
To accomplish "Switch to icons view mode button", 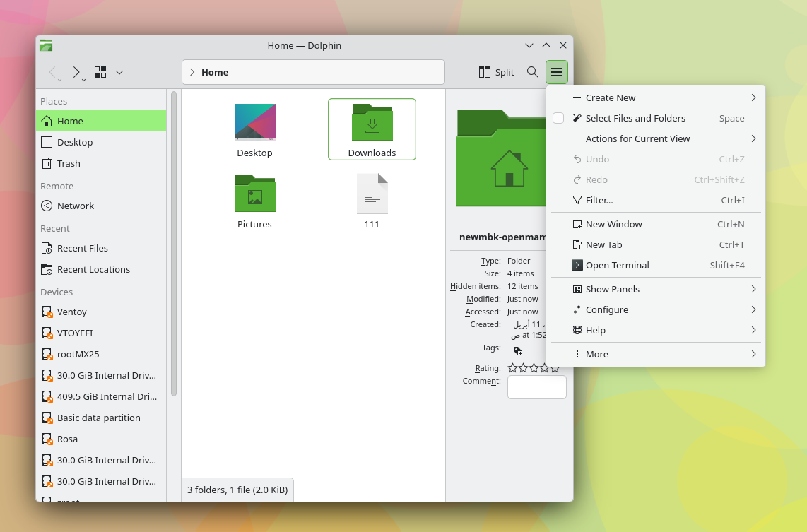I will coord(100,72).
